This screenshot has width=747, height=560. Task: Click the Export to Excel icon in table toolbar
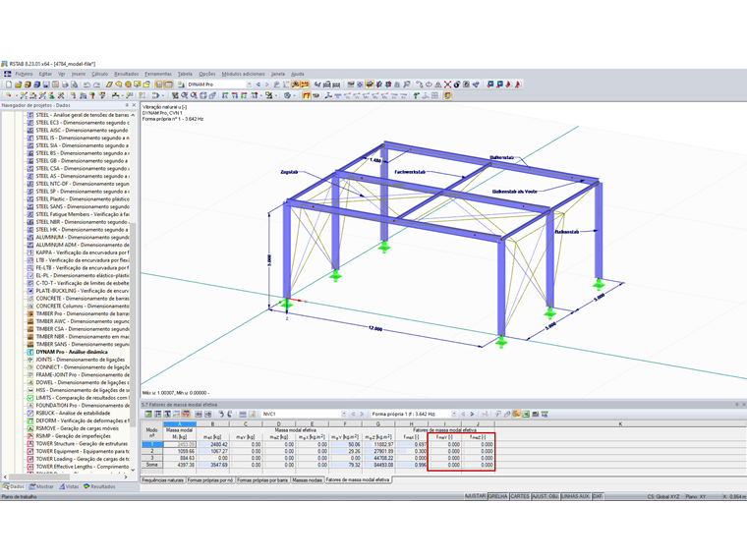pos(526,415)
